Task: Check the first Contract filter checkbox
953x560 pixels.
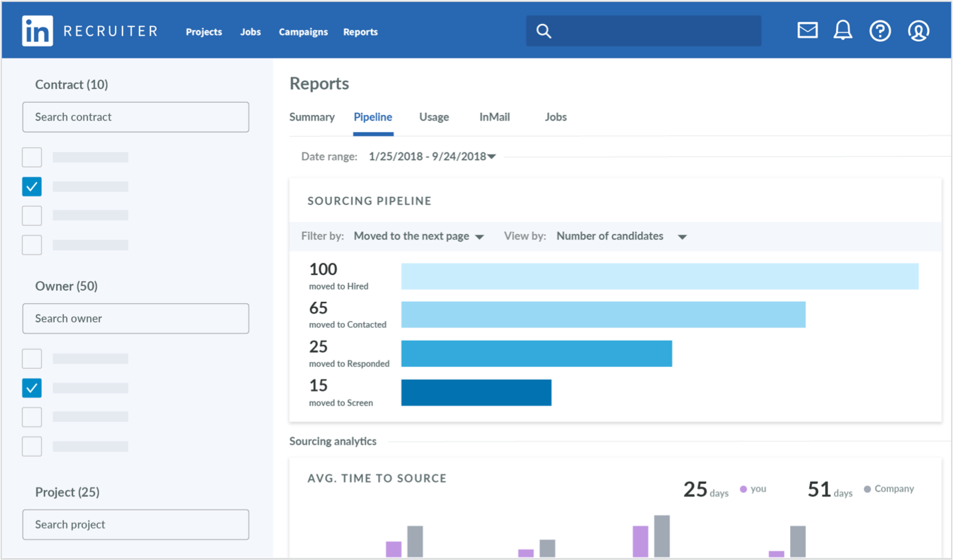Action: pyautogui.click(x=31, y=157)
